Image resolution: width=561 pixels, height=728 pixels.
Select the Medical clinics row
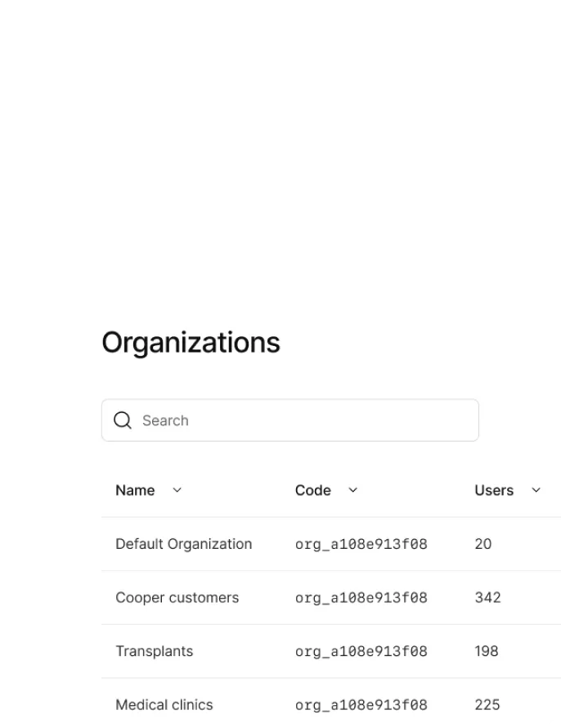coord(164,704)
